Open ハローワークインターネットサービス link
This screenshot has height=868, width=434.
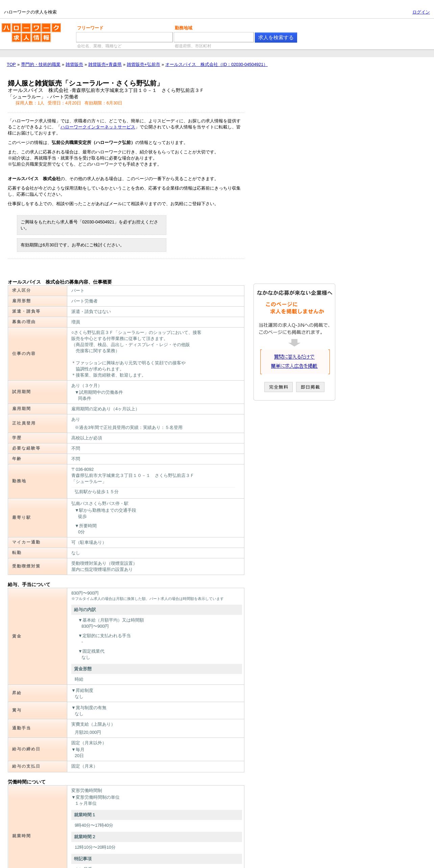(98, 127)
